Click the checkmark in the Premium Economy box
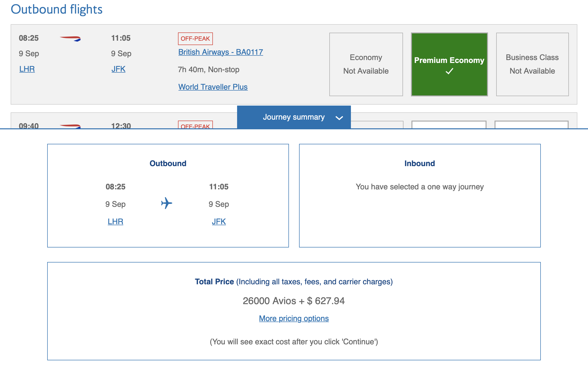Screen dimensions: 588x370 point(449,71)
